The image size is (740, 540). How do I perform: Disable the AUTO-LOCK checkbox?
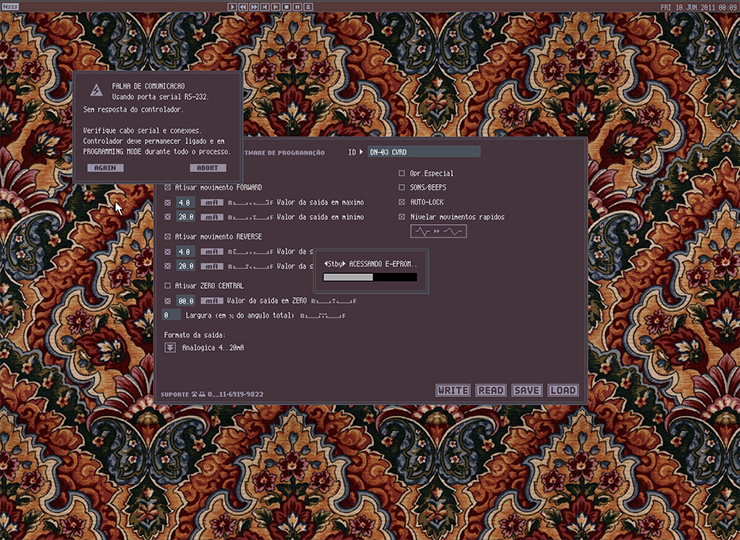click(x=402, y=202)
